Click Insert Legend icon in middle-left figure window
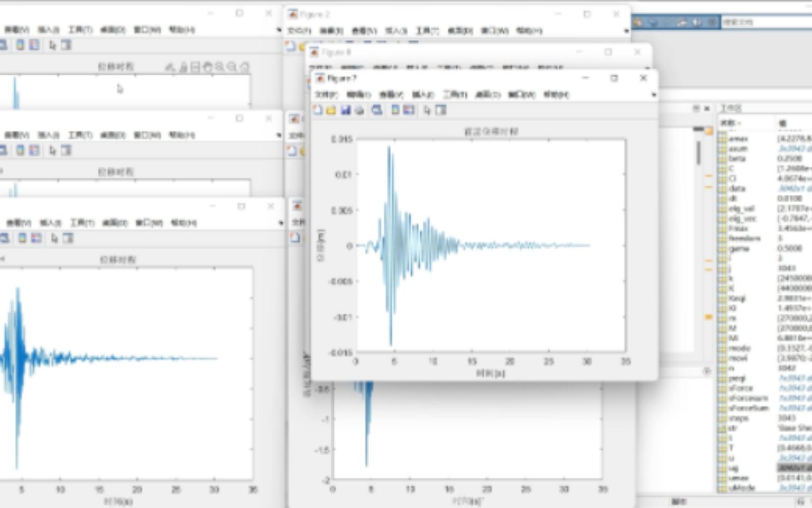812x508 pixels. point(34,151)
